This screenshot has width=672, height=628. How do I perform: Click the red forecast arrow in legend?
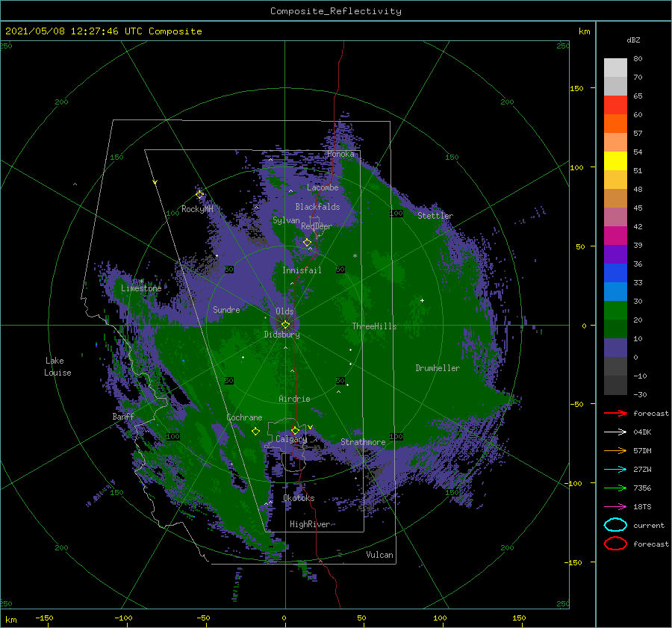click(615, 413)
